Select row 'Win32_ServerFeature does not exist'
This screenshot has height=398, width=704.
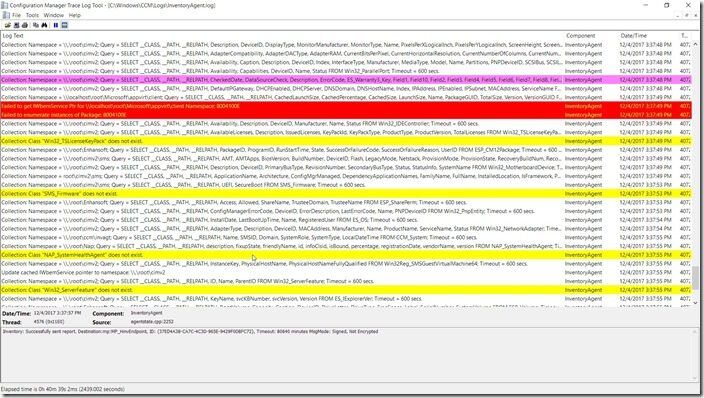(346, 290)
